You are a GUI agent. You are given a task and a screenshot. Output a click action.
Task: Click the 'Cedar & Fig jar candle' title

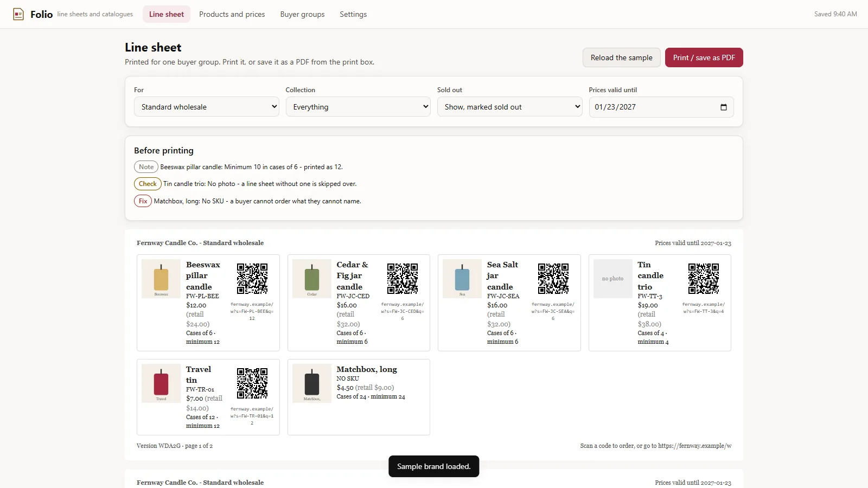click(352, 275)
